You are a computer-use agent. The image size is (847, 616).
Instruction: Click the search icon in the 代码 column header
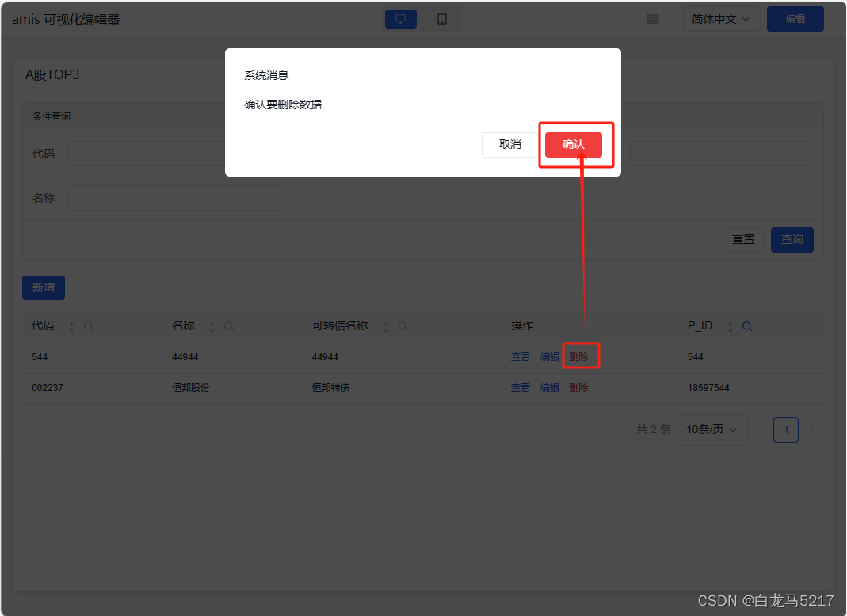pos(88,325)
